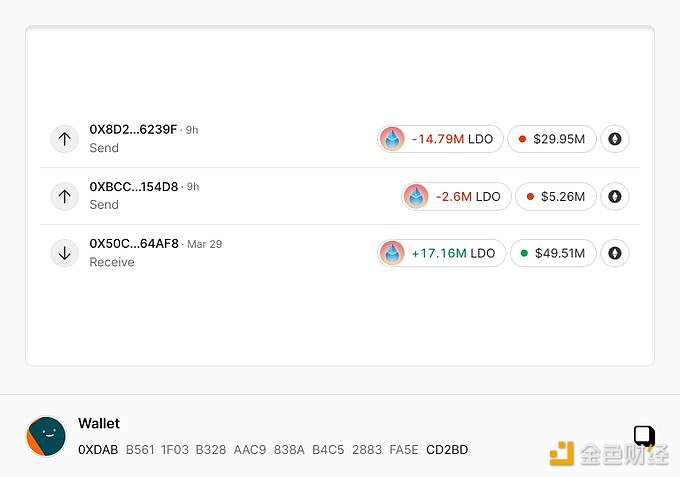This screenshot has width=680, height=477.
Task: Click the $49.51M value badge
Action: tap(553, 253)
